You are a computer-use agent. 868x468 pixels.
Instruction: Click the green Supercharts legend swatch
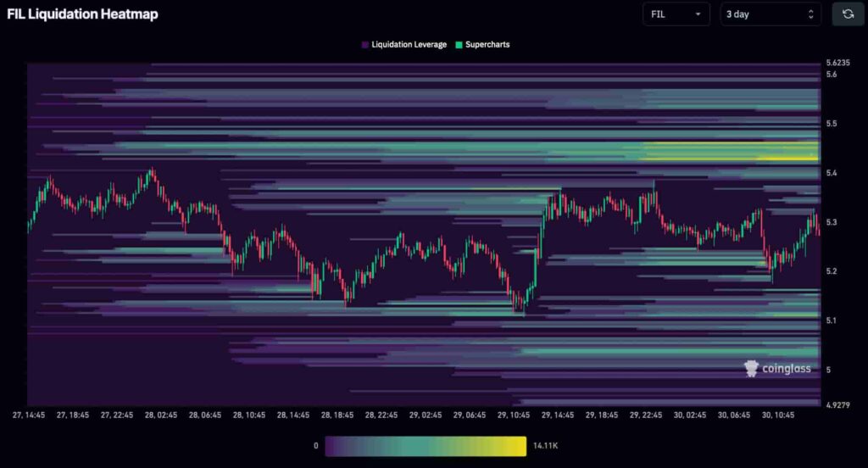[x=459, y=45]
